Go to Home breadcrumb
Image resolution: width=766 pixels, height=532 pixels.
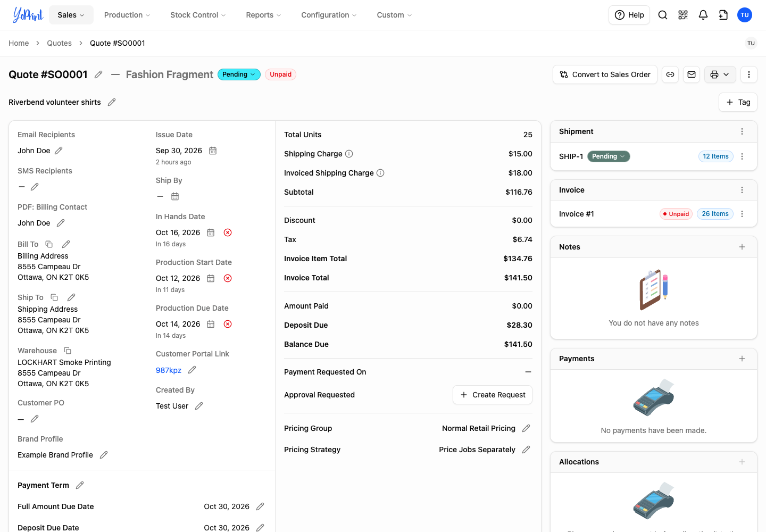[x=19, y=43]
